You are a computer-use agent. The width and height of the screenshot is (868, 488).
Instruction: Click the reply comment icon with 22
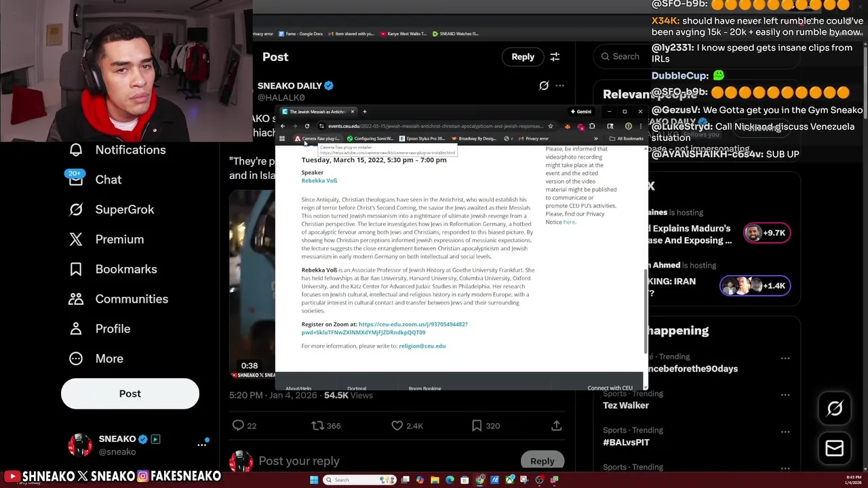(x=238, y=426)
